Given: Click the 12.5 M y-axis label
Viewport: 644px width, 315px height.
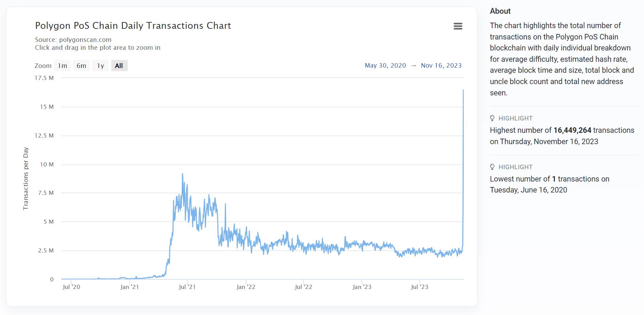Looking at the screenshot, I should 44,136.
